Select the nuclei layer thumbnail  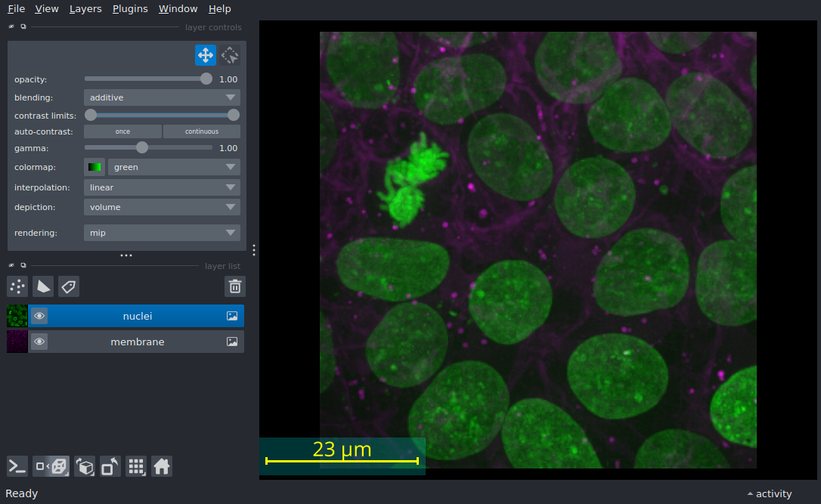(17, 316)
